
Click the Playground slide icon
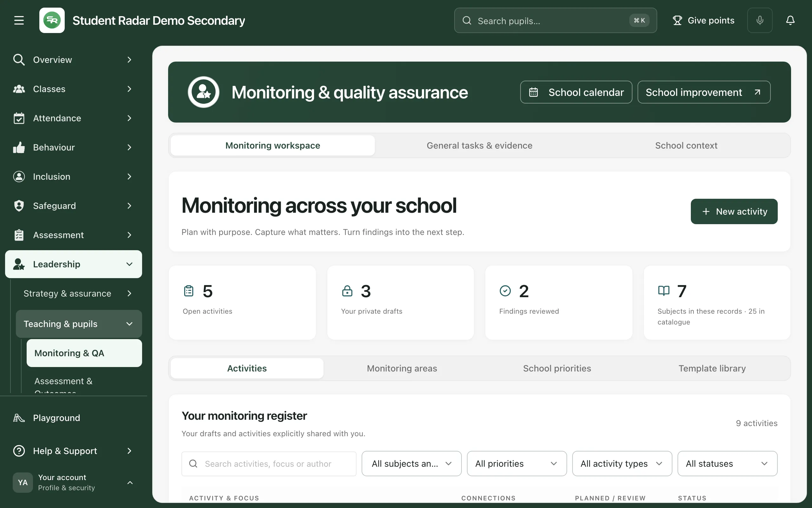pos(19,418)
